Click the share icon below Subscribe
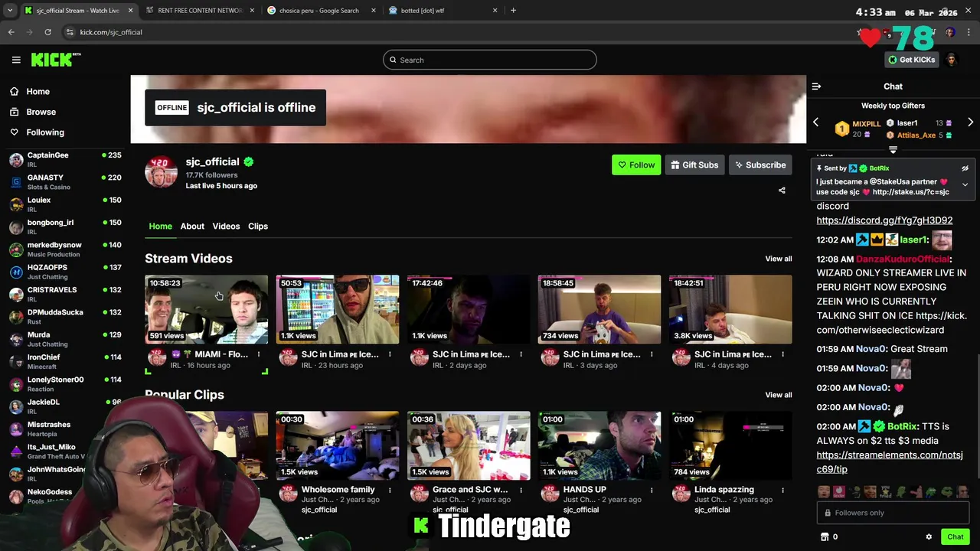Image resolution: width=980 pixels, height=551 pixels. point(782,191)
